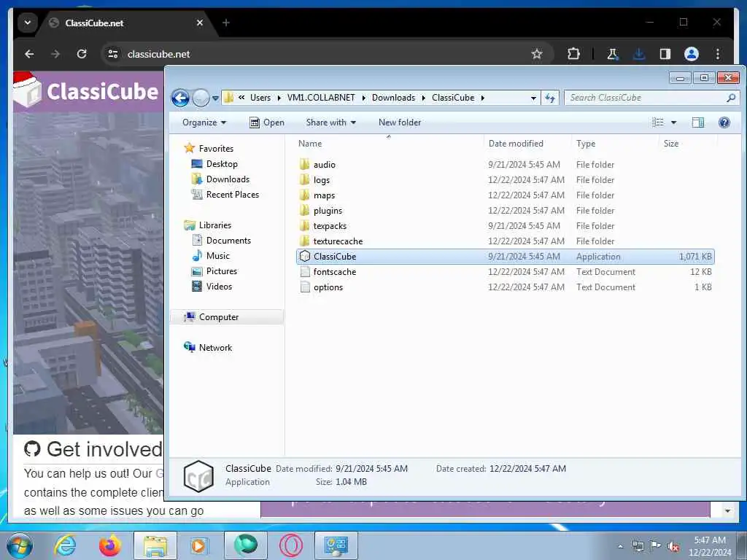Click Downloads in the address breadcrumb
Screen dimensions: 747x560
point(393,98)
